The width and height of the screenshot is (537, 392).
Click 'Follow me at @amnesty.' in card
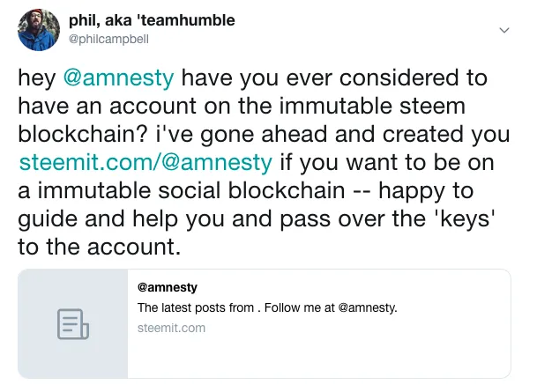click(x=331, y=307)
